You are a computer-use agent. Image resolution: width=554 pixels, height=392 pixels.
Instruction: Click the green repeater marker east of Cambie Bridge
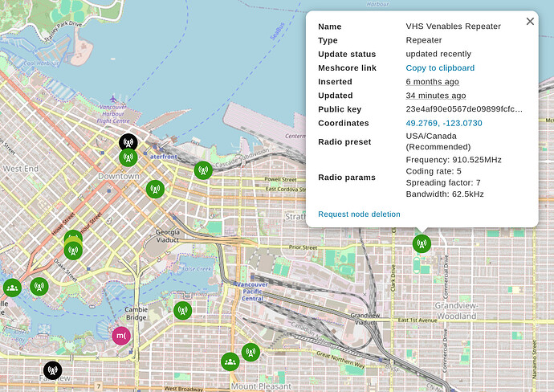coord(183,310)
